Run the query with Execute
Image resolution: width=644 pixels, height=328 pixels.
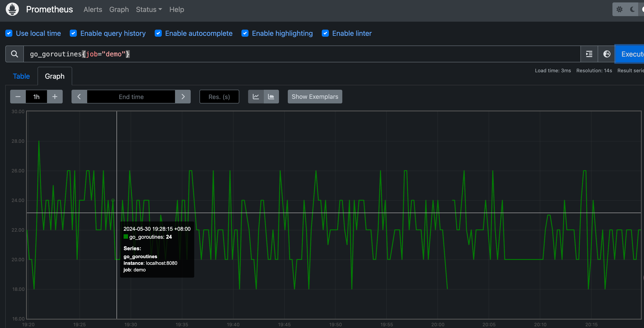630,54
